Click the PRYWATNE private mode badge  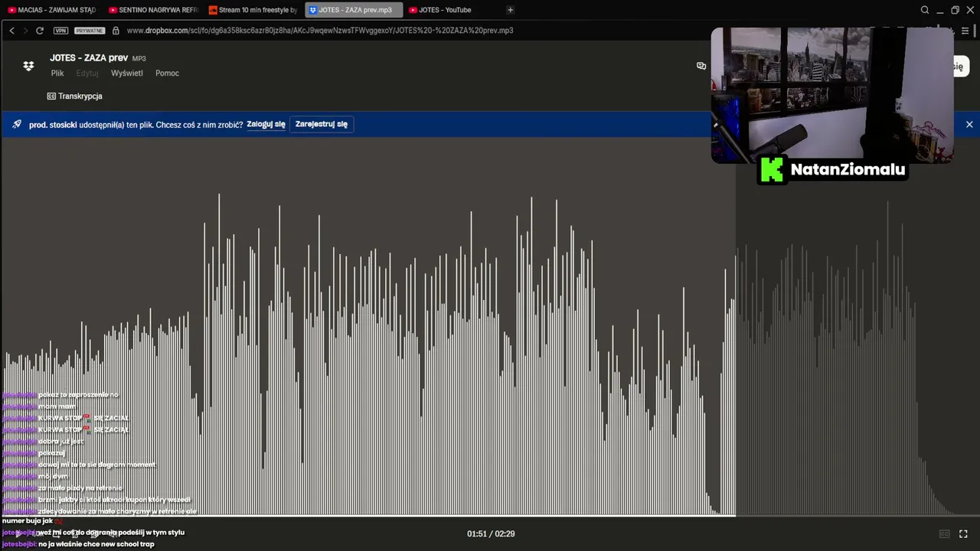point(90,31)
